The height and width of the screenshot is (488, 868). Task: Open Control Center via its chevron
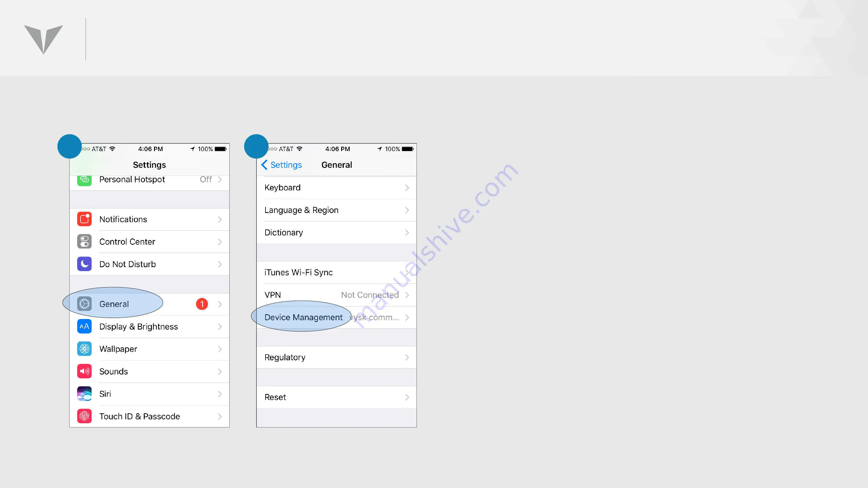(x=220, y=242)
